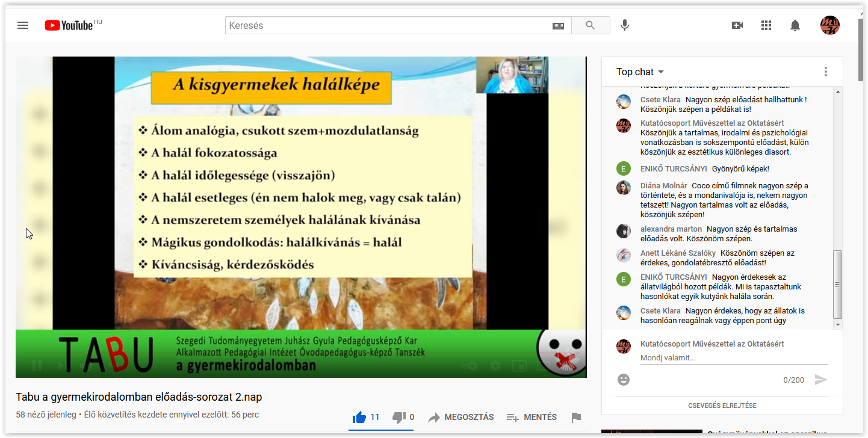
Task: Report the video with the flag icon
Action: (576, 418)
